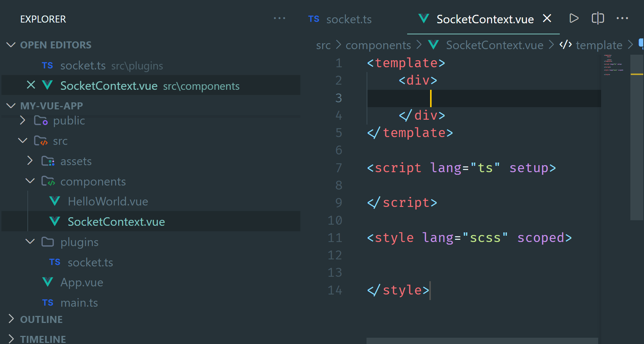Click the plugins folder icon
The image size is (644, 344).
tap(47, 242)
